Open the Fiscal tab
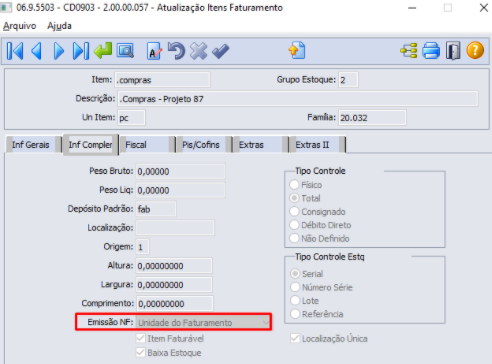The width and height of the screenshot is (492, 364). point(147,145)
